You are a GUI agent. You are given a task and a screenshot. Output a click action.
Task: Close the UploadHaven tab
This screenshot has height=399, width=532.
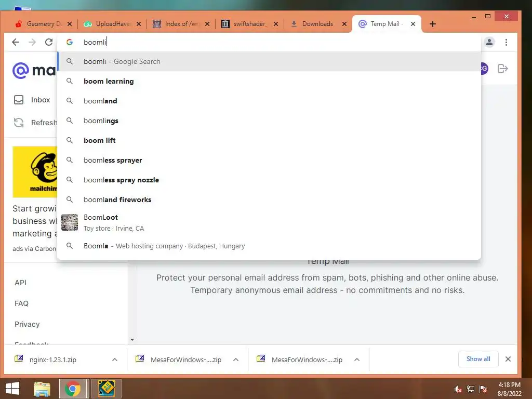click(138, 24)
